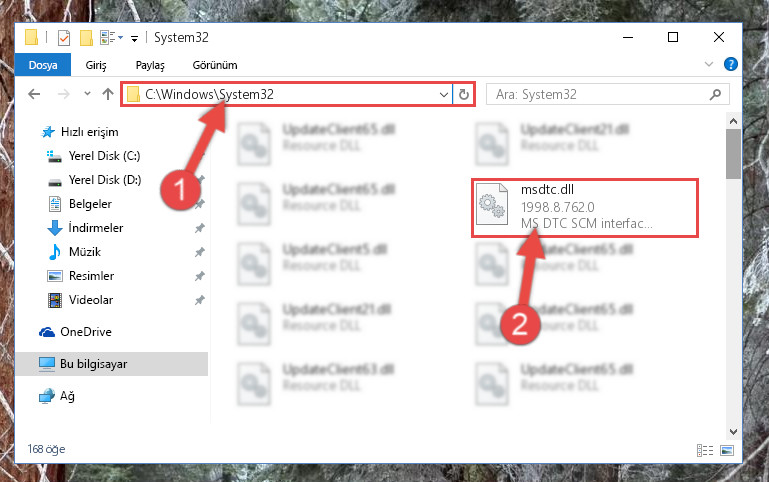Open the Dosya menu tab

43,65
